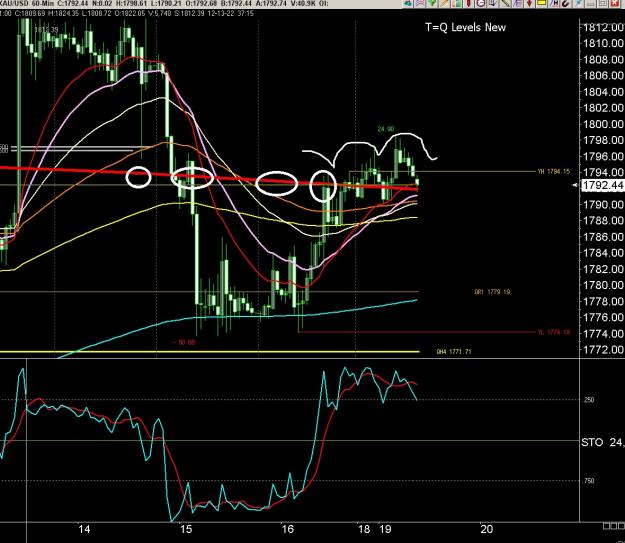Click the YH 1794.15 level label
This screenshot has height=543, width=625.
click(554, 171)
